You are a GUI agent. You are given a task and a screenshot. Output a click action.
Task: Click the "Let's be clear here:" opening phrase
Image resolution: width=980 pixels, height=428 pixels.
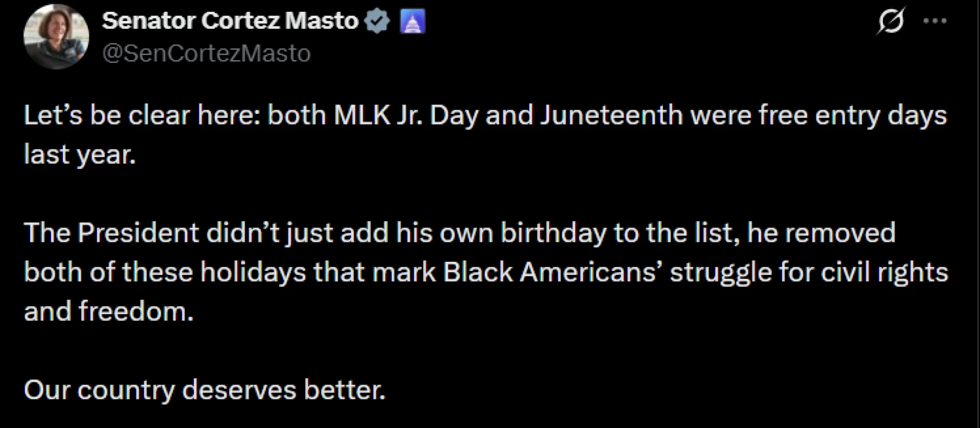(x=142, y=115)
